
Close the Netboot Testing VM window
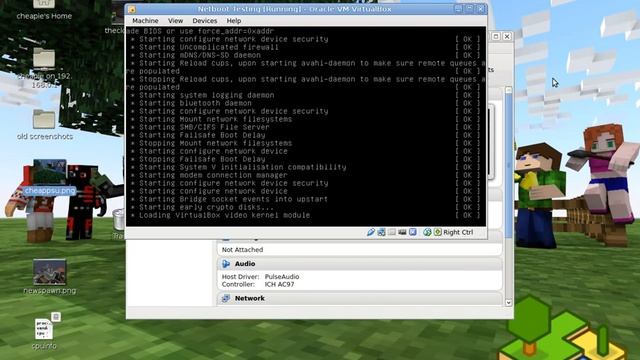coord(481,9)
